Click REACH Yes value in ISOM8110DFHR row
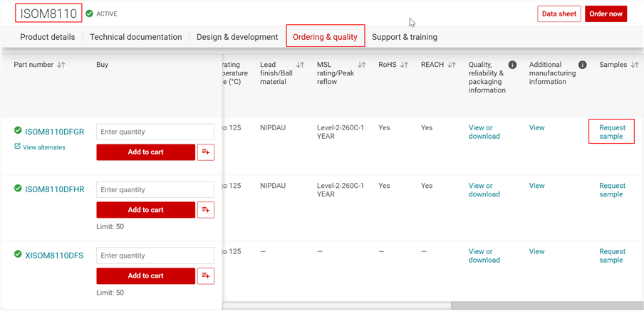This screenshot has height=311, width=644. 427,186
